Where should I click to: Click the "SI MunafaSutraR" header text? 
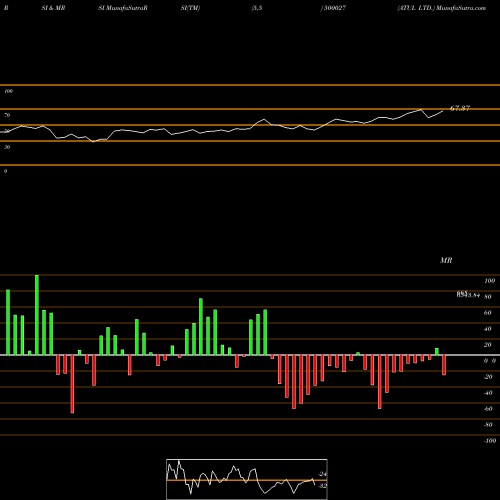pyautogui.click(x=123, y=8)
